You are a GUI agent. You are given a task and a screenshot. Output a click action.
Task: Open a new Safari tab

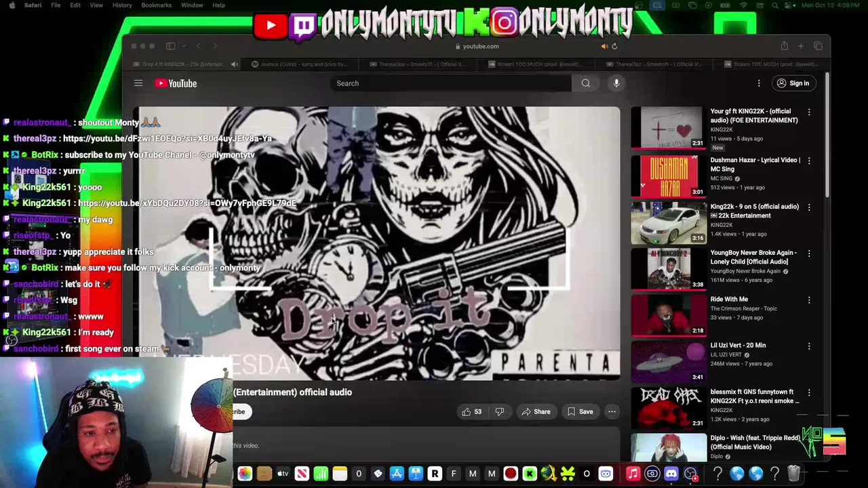pyautogui.click(x=801, y=46)
